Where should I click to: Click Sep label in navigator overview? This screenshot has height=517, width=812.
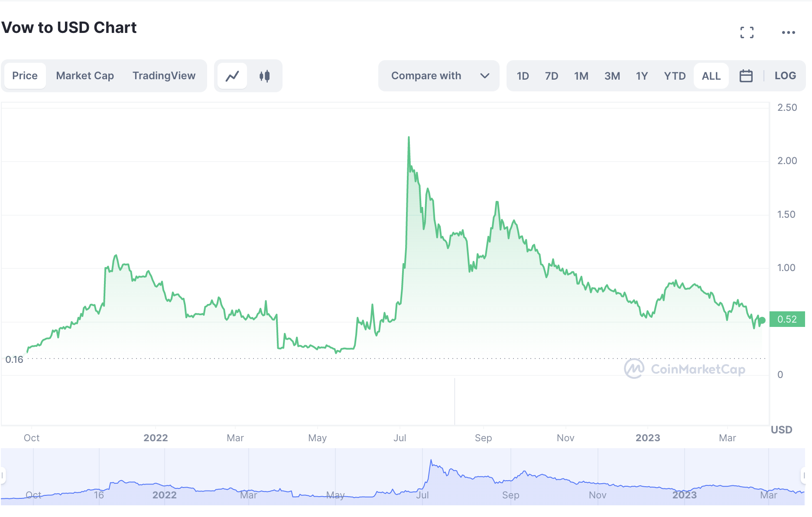(x=510, y=495)
